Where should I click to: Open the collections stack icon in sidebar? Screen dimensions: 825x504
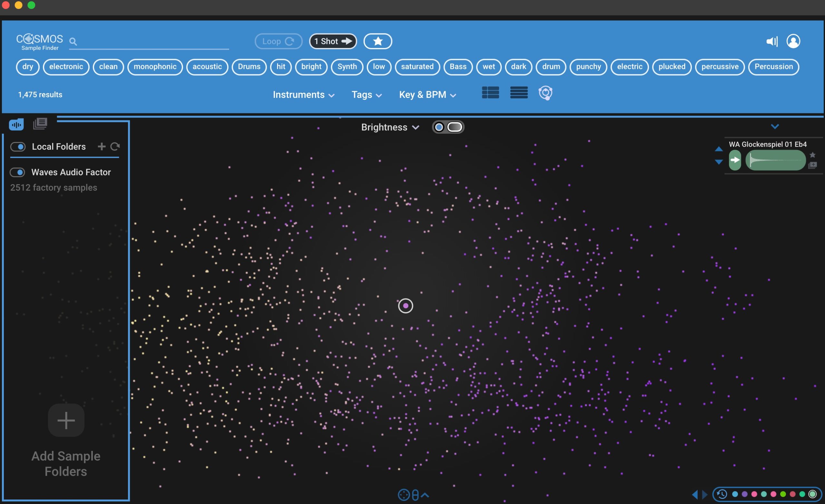click(x=40, y=124)
